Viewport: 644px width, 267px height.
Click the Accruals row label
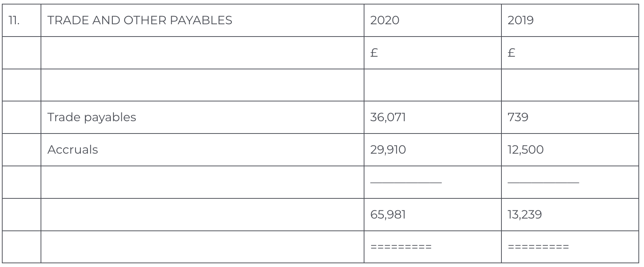tap(73, 150)
